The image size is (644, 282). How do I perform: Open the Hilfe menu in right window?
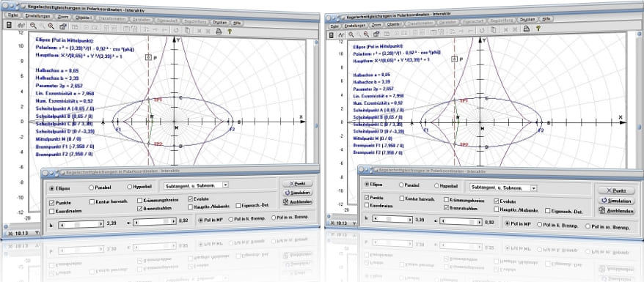(x=546, y=19)
